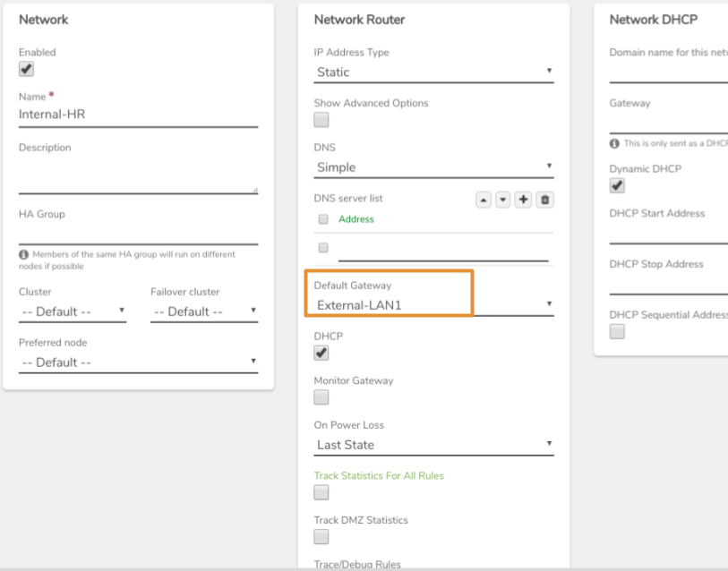The image size is (728, 571).
Task: Move DNS server down with arrow icon
Action: pos(503,200)
